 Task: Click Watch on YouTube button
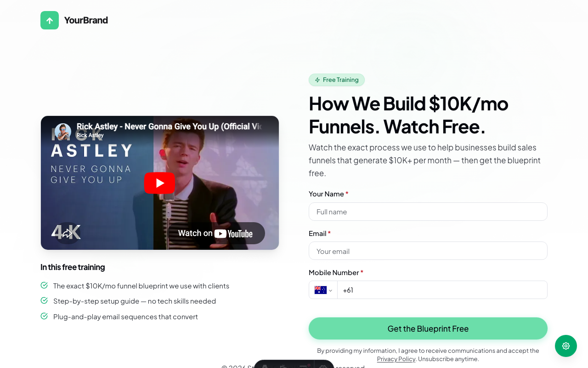[215, 233]
